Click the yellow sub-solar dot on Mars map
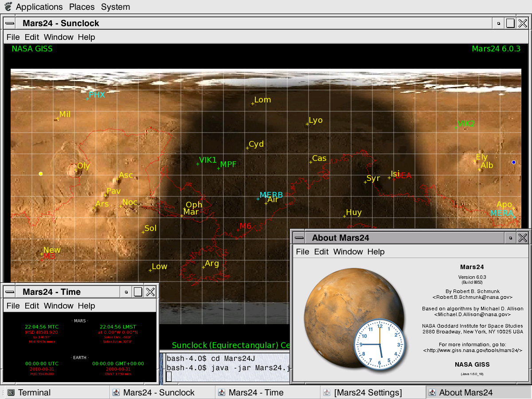This screenshot has height=399, width=532. [41, 174]
